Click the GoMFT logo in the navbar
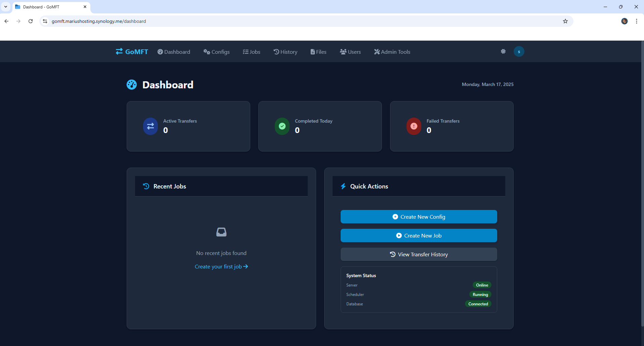Viewport: 644px width, 346px height. click(132, 52)
